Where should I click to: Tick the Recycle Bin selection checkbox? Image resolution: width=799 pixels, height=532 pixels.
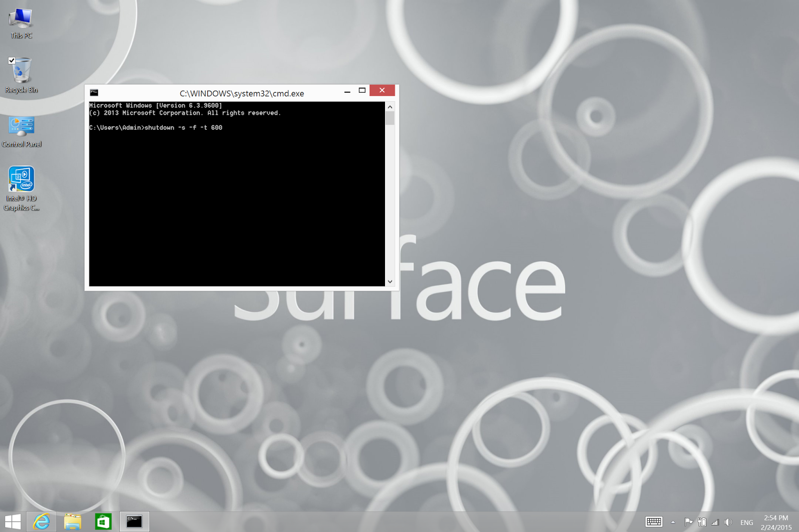pos(11,60)
